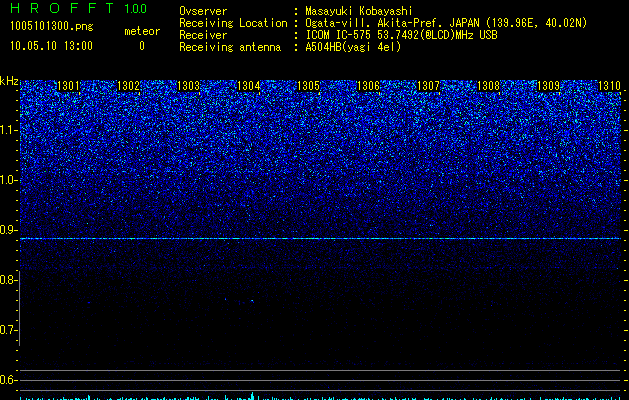Select the version number 1.0.0
This screenshot has width=629, height=400.
135,9
